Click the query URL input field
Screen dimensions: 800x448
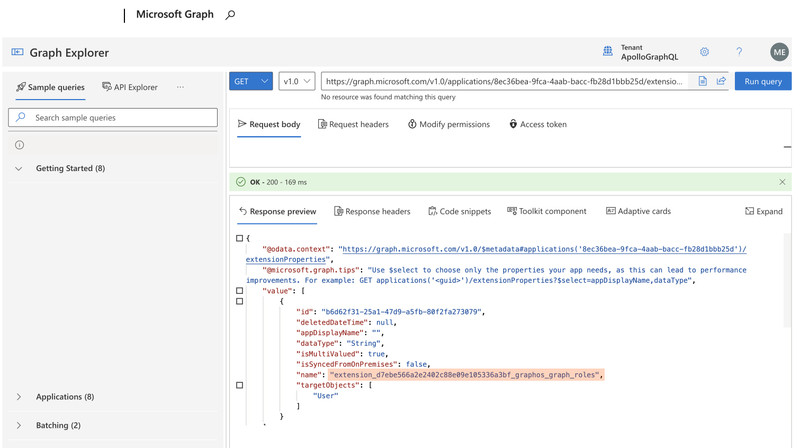pos(505,81)
